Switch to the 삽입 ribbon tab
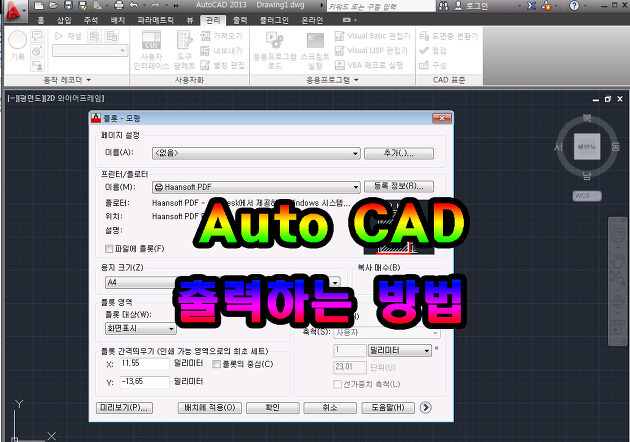Screen dimensions: 630x442 click(64, 20)
